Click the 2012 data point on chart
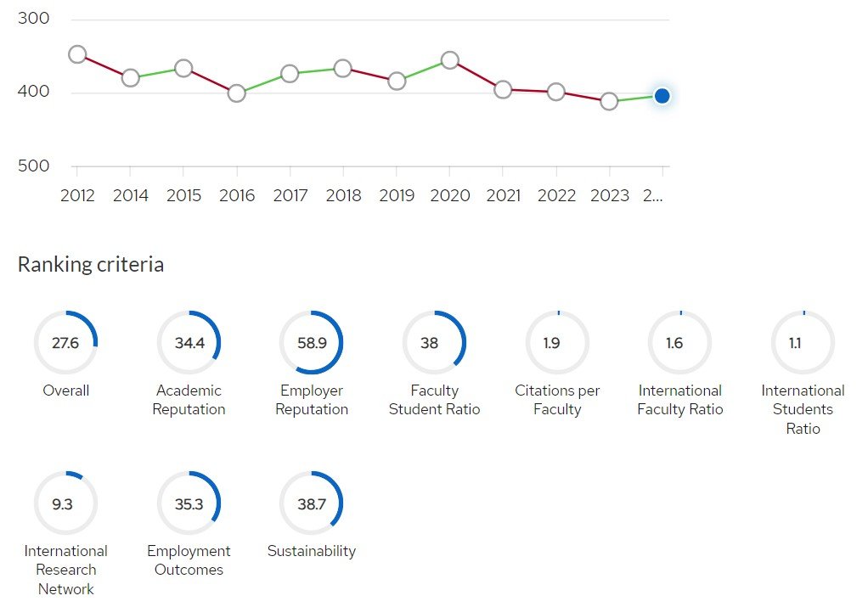The height and width of the screenshot is (607, 868). (77, 54)
